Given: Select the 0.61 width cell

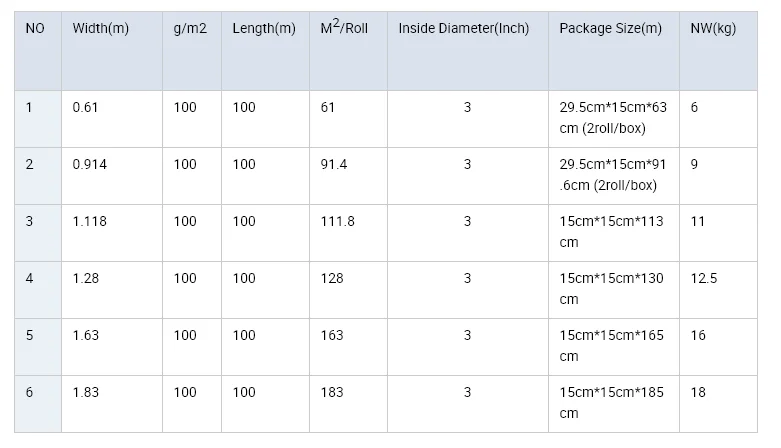Looking at the screenshot, I should [x=86, y=108].
